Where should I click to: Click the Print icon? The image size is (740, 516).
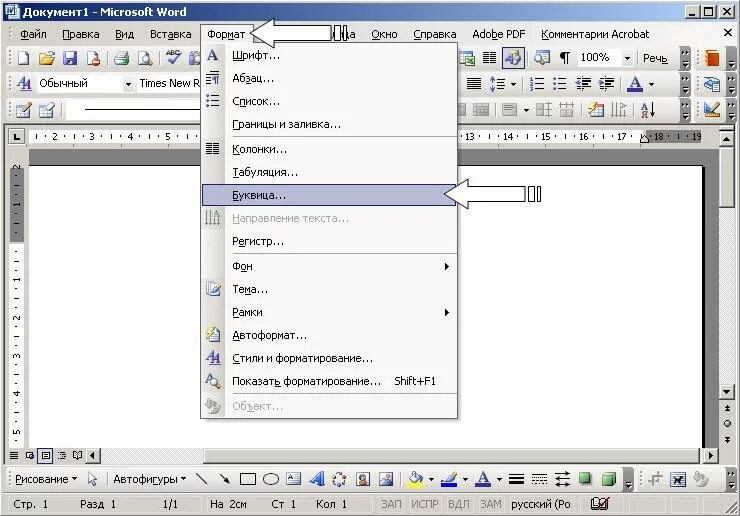pos(121,58)
